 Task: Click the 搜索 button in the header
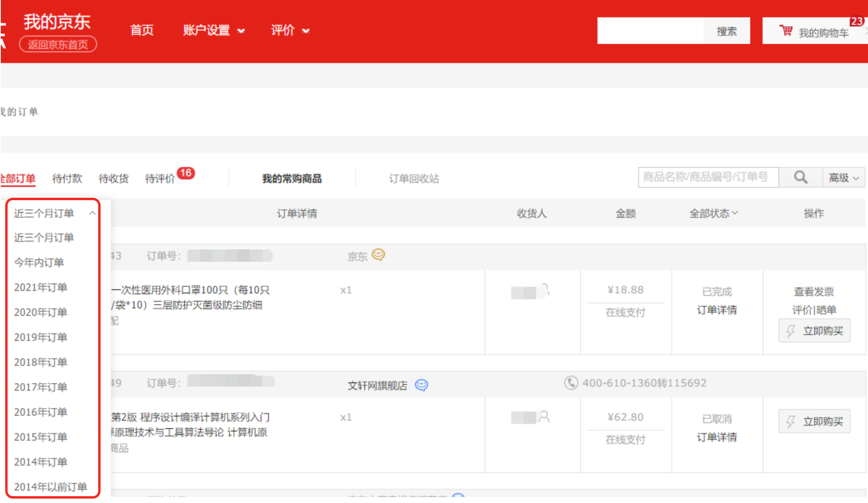click(727, 31)
